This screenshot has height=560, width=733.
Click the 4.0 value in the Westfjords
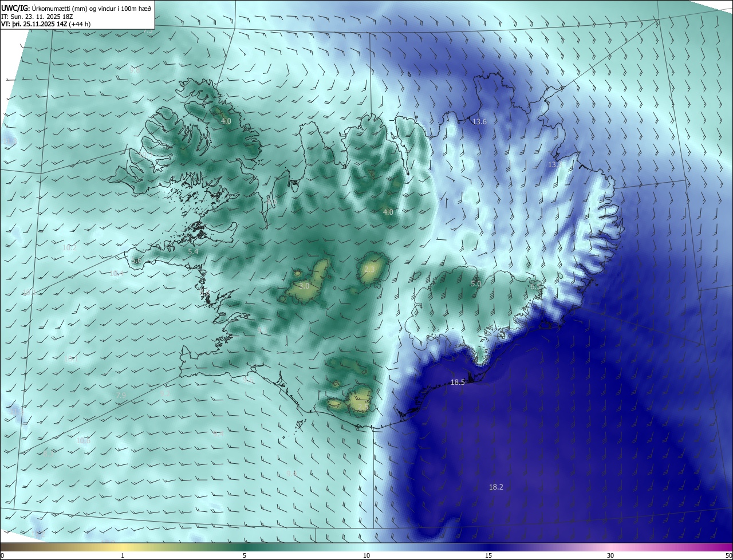click(226, 121)
